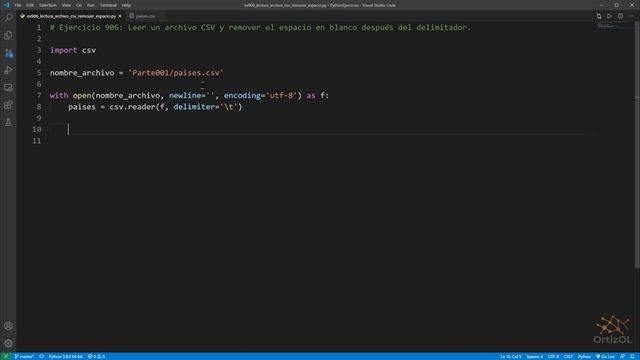This screenshot has height=360, width=640.
Task: Click the 'Parte001/paises.csv' string
Action: [x=176, y=73]
